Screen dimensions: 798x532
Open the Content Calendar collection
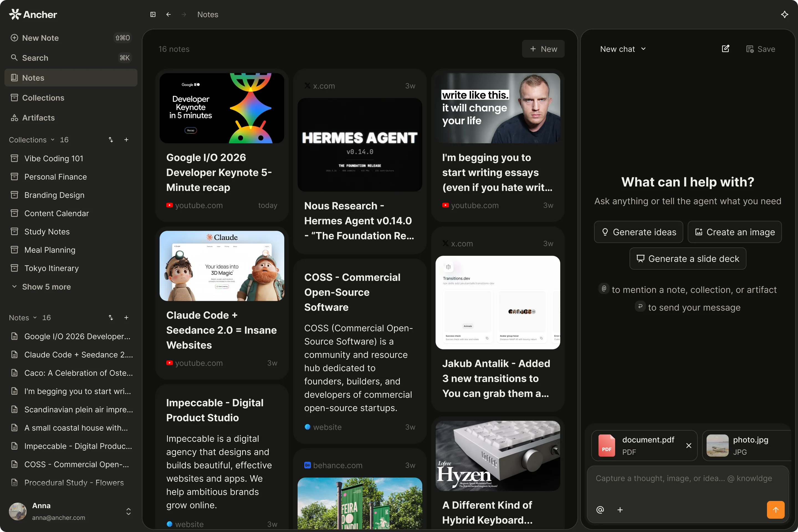click(x=71, y=213)
